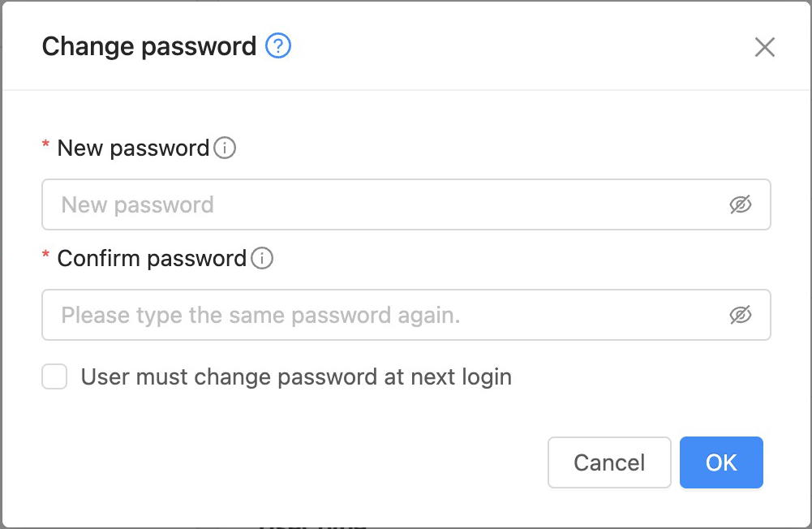
Task: Click the "Confirm password" field label
Action: point(152,259)
